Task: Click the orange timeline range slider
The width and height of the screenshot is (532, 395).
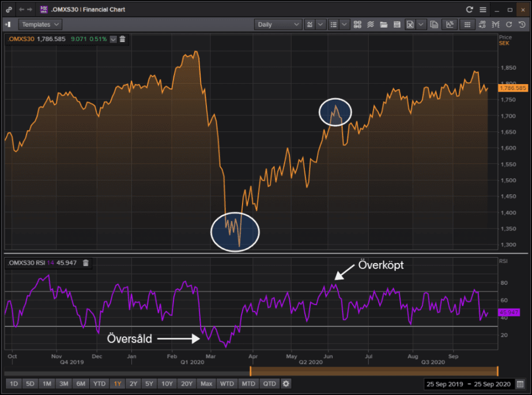Action: point(375,367)
